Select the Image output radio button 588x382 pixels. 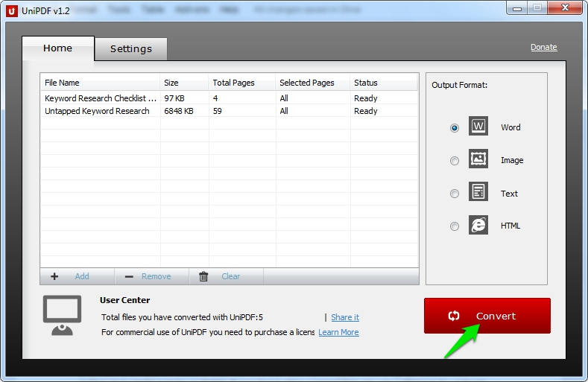(x=454, y=161)
